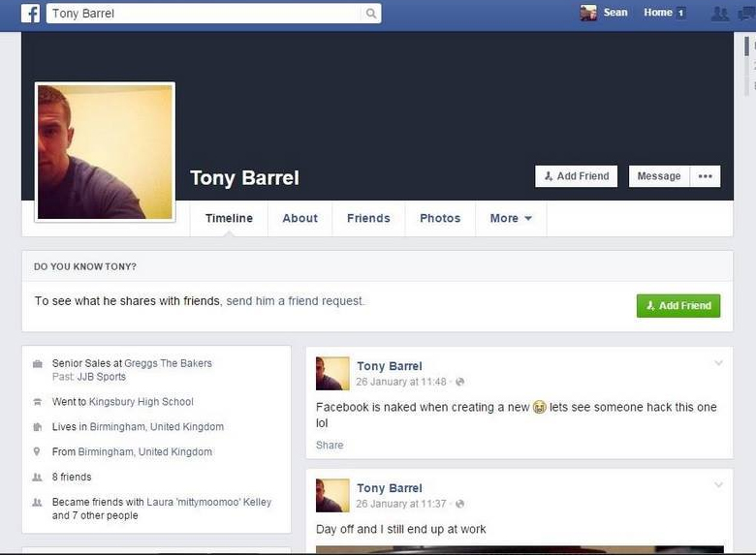Click the Message button

click(x=659, y=176)
